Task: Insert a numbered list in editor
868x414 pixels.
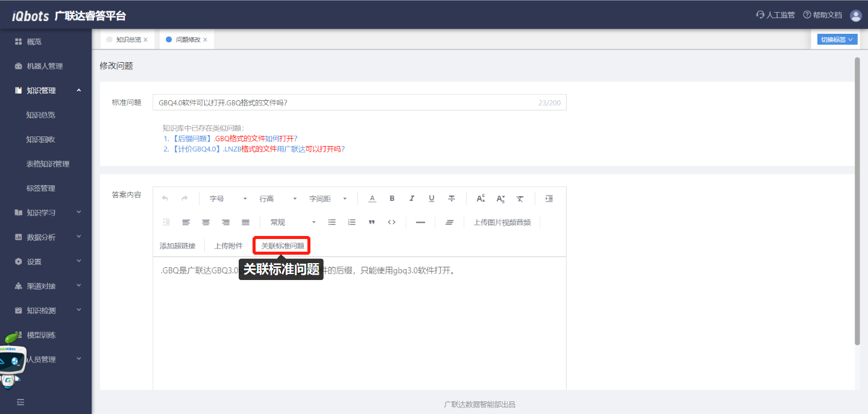Action: click(x=352, y=222)
